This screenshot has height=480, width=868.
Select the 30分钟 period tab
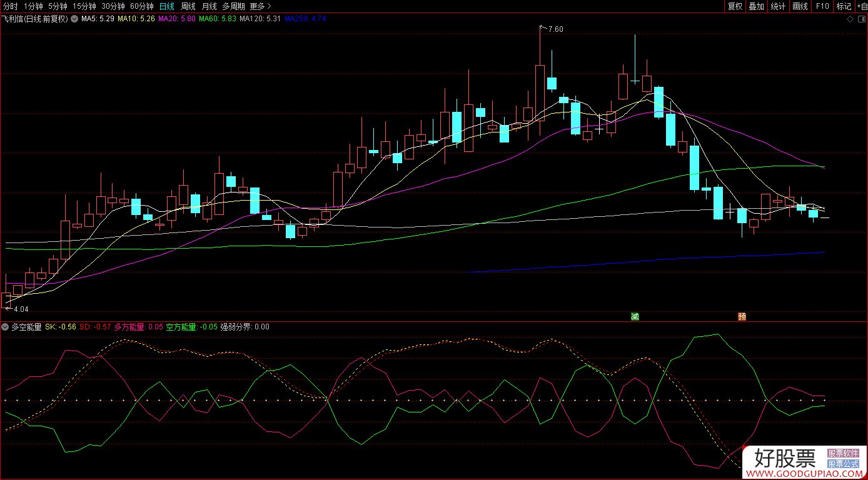click(113, 6)
